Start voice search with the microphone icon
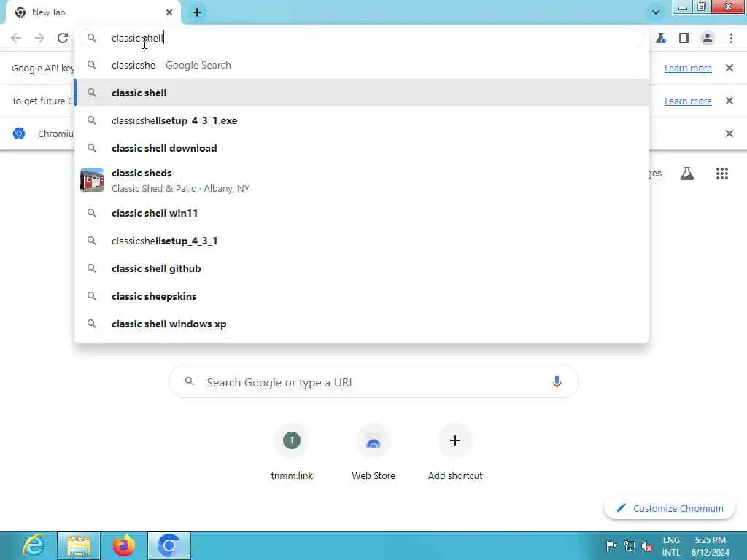This screenshot has width=747, height=560. click(x=557, y=382)
